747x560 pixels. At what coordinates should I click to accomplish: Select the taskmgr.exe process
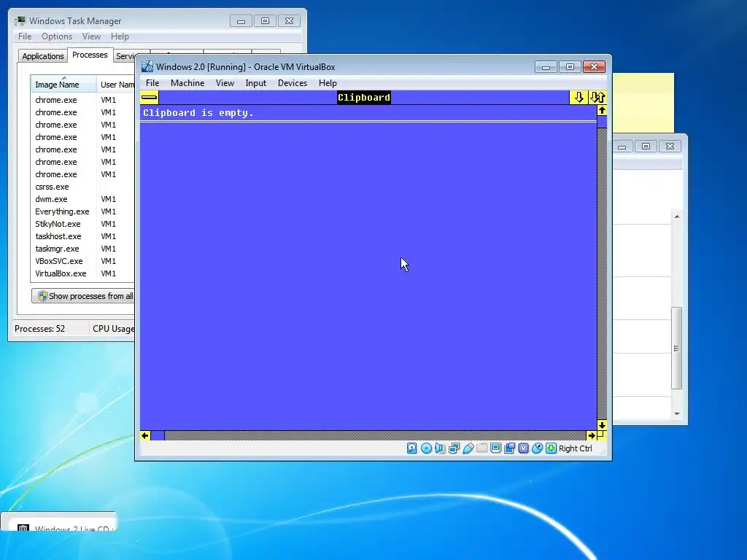[83, 249]
